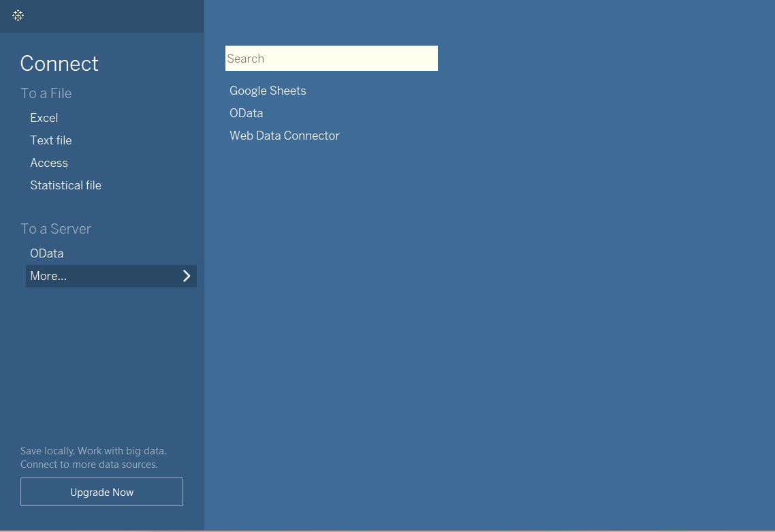This screenshot has width=775, height=532.
Task: Click the Connect to more data sources text
Action: [x=89, y=465]
